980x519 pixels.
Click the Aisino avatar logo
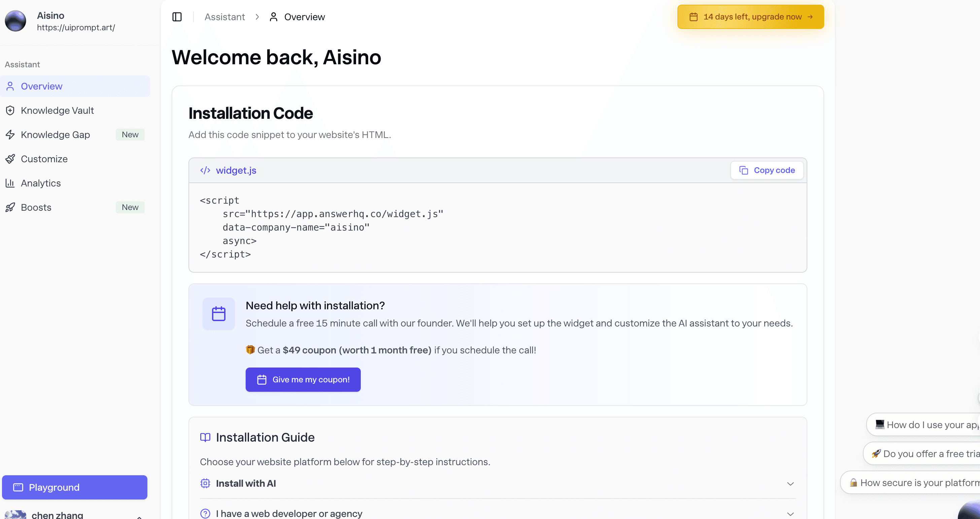tap(15, 21)
